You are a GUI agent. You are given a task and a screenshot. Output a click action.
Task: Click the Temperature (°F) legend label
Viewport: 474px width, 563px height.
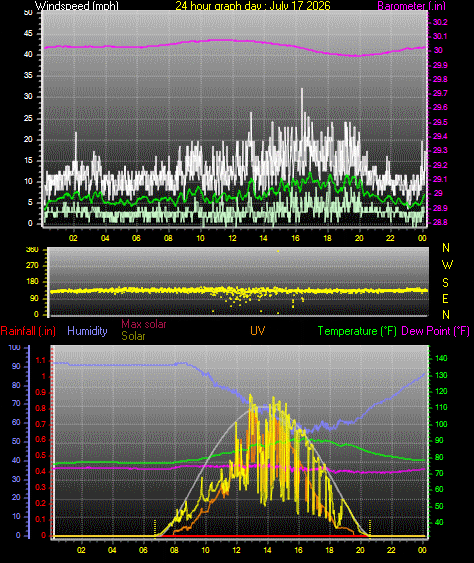[357, 331]
